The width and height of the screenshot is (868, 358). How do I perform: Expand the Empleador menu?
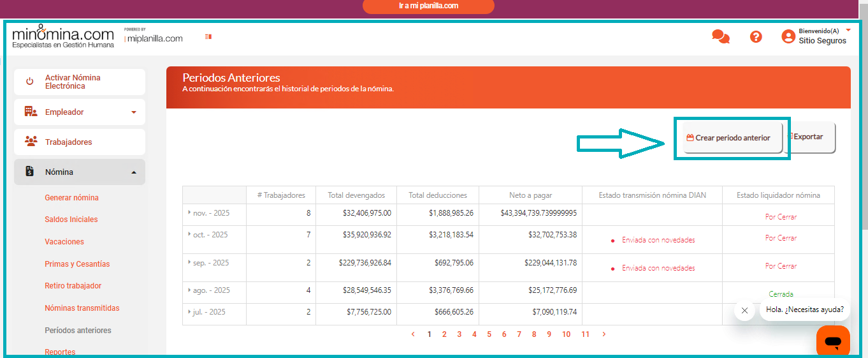133,112
